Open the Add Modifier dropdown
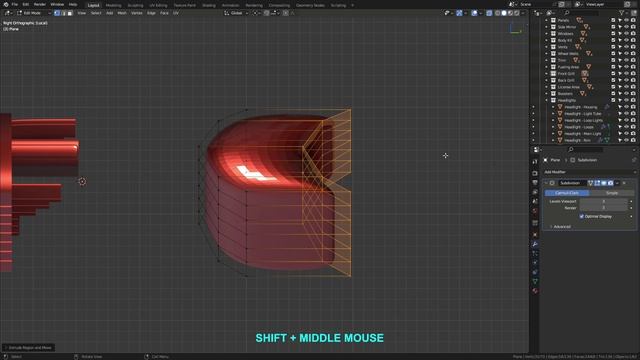The image size is (640, 360). [590, 172]
